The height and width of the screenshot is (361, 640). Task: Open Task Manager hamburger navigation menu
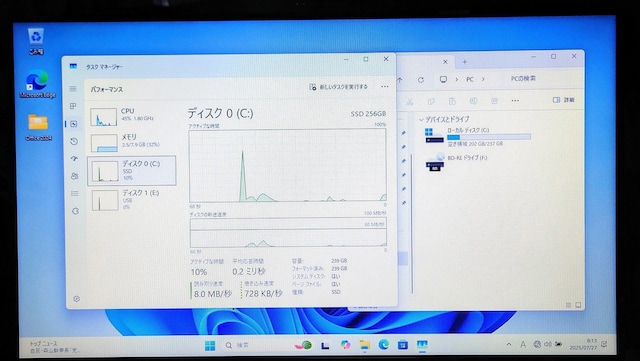point(73,89)
